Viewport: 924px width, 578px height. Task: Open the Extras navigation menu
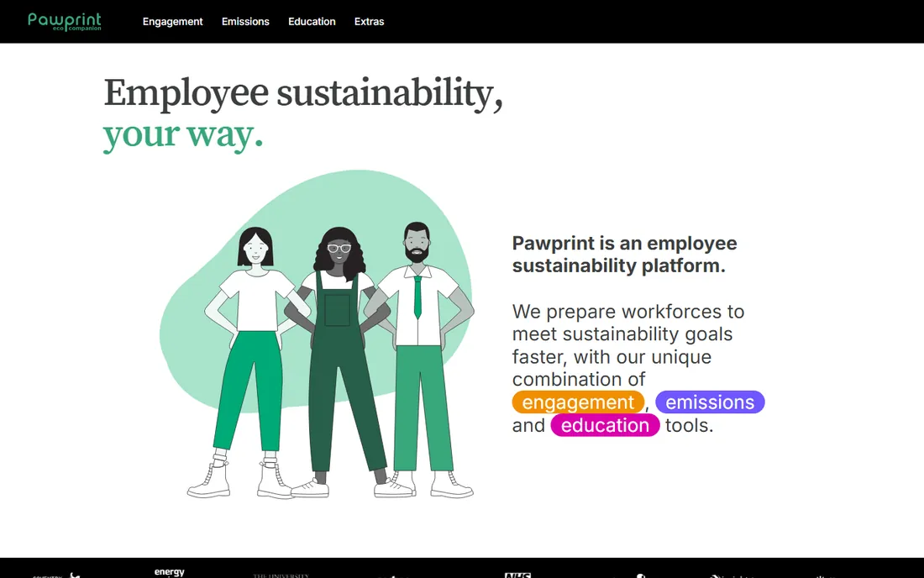click(369, 22)
